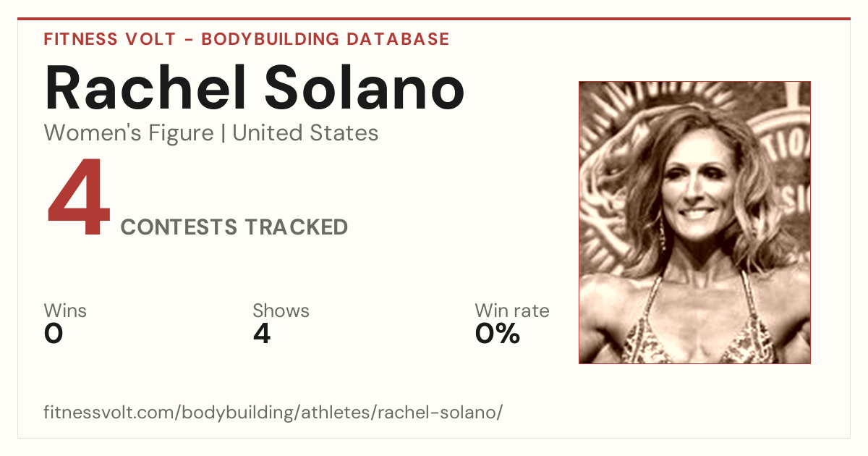Click the Women's Figure division text
Viewport: 868px width, 456px height.
[x=129, y=133]
